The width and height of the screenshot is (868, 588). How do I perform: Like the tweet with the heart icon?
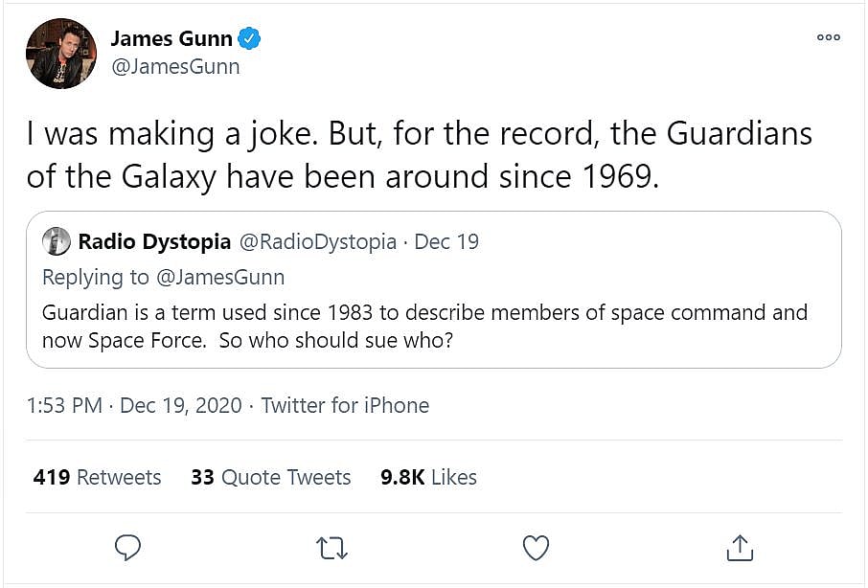coord(536,548)
